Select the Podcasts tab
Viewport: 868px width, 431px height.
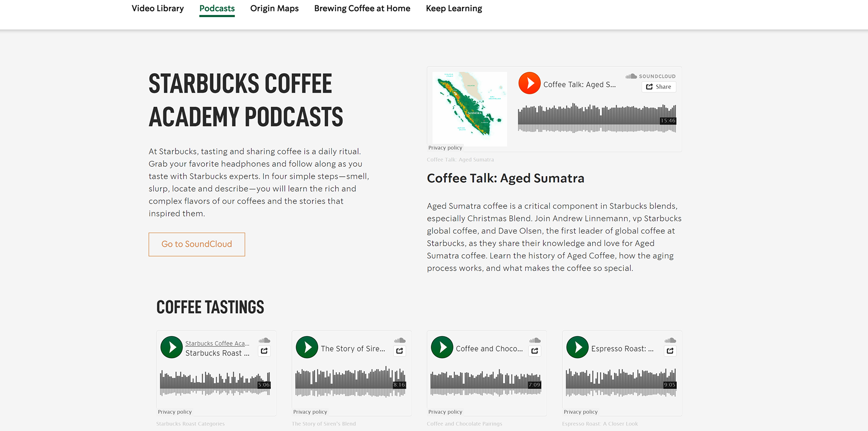(217, 9)
